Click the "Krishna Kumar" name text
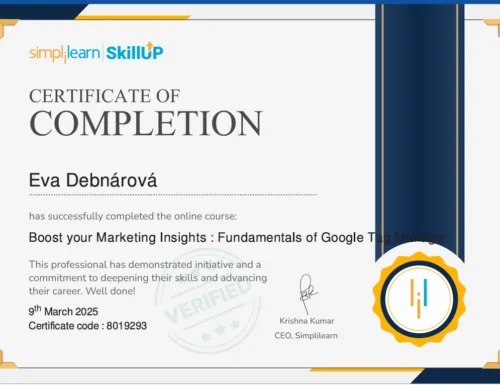This screenshot has width=500, height=385. pyautogui.click(x=307, y=321)
